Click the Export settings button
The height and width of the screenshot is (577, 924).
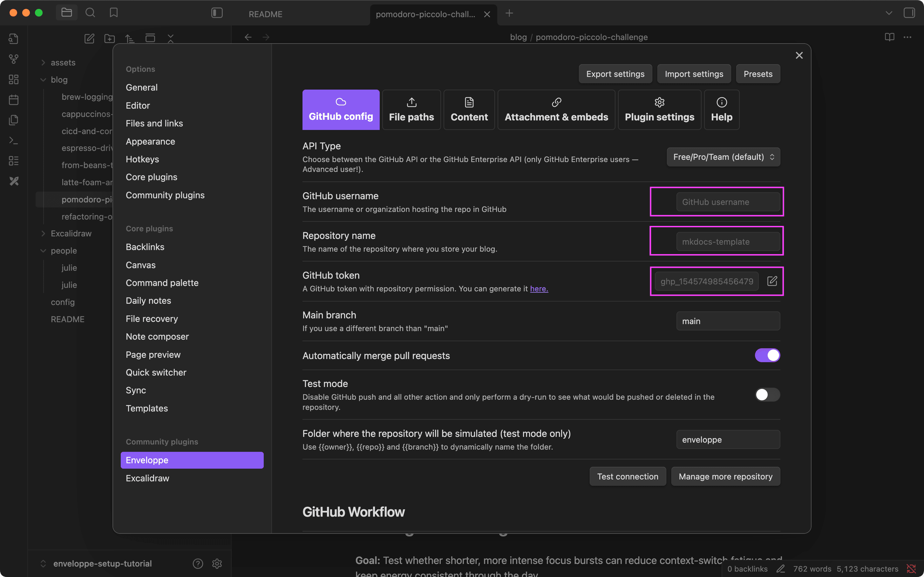(615, 74)
